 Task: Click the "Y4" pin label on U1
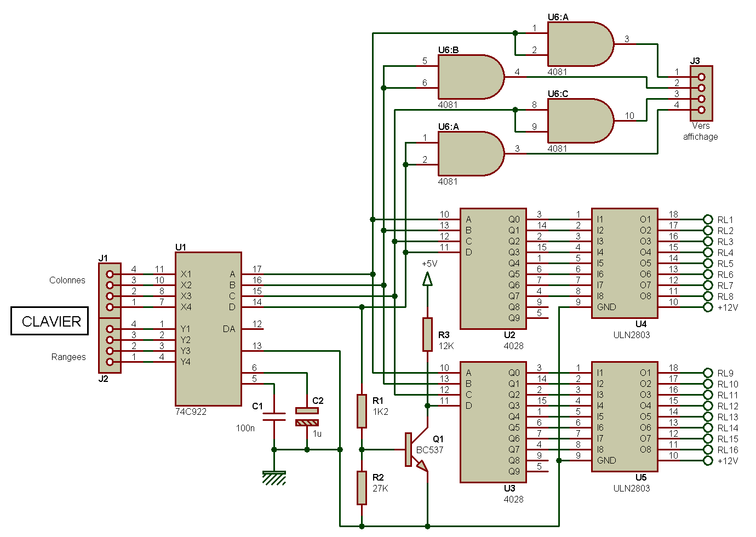tap(186, 362)
